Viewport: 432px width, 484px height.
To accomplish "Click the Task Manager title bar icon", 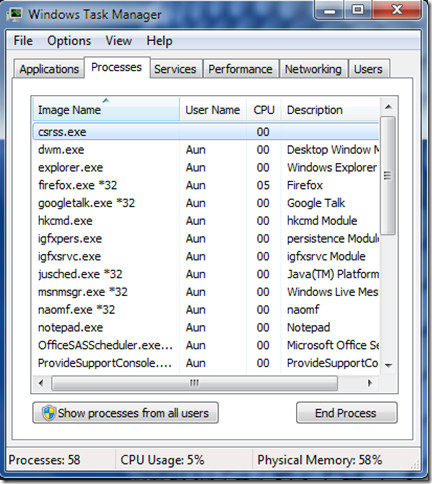I will pos(14,15).
